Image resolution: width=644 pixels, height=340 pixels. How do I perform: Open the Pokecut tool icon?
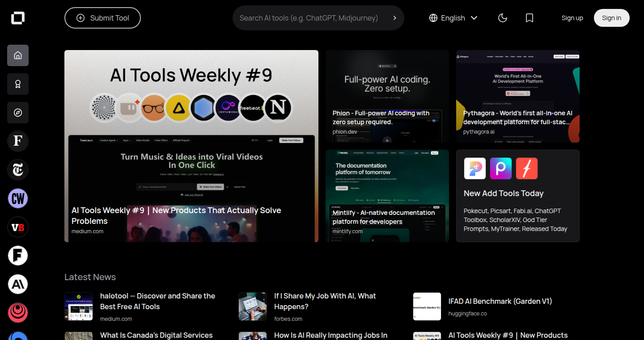coord(475,168)
